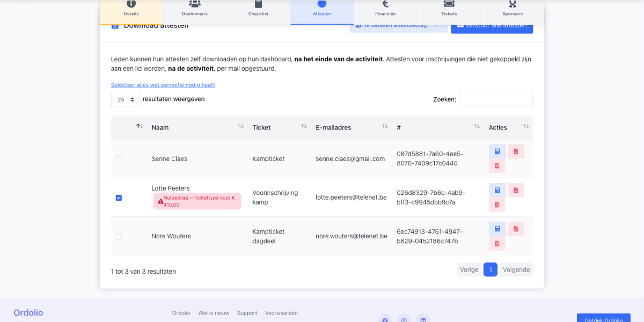
Task: Sort table by Ticket column arrows
Action: (304, 127)
